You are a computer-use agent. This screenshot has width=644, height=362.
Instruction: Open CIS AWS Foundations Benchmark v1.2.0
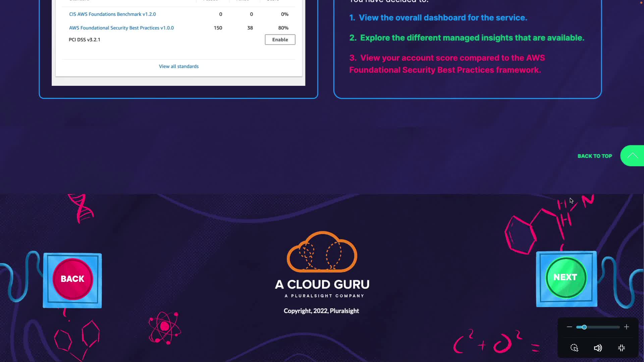(112, 14)
